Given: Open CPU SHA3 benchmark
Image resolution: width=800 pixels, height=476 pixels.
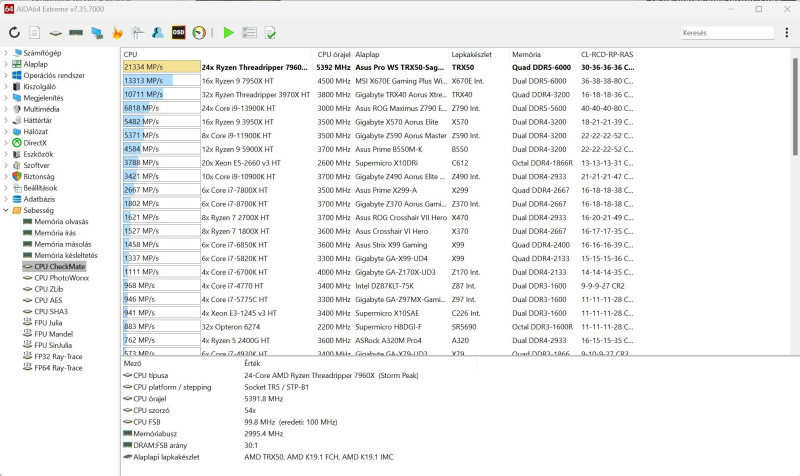Looking at the screenshot, I should 51,311.
